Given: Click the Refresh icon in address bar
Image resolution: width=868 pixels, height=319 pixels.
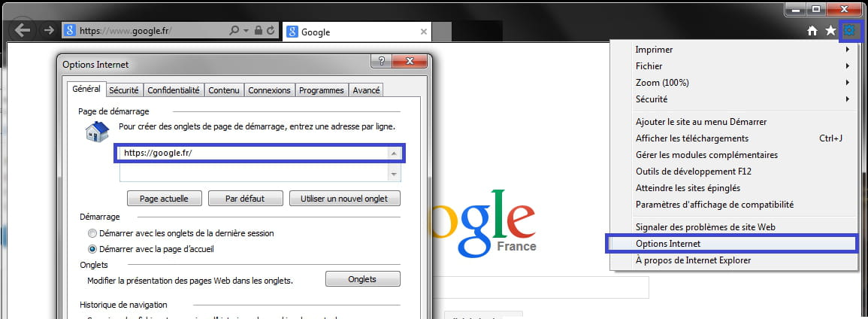Looking at the screenshot, I should tap(271, 30).
